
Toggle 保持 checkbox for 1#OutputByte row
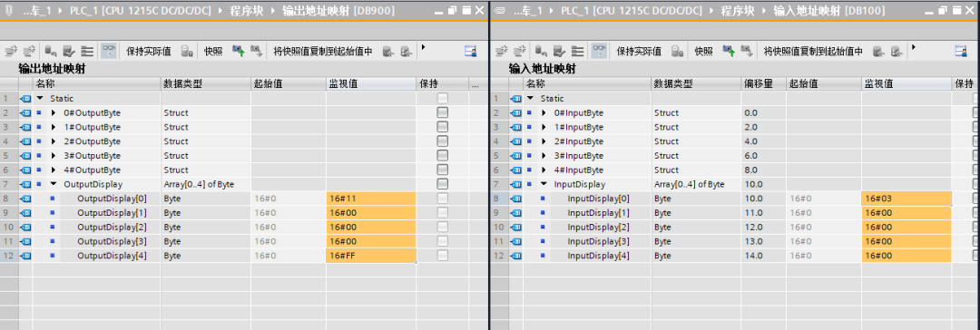pyautogui.click(x=443, y=127)
